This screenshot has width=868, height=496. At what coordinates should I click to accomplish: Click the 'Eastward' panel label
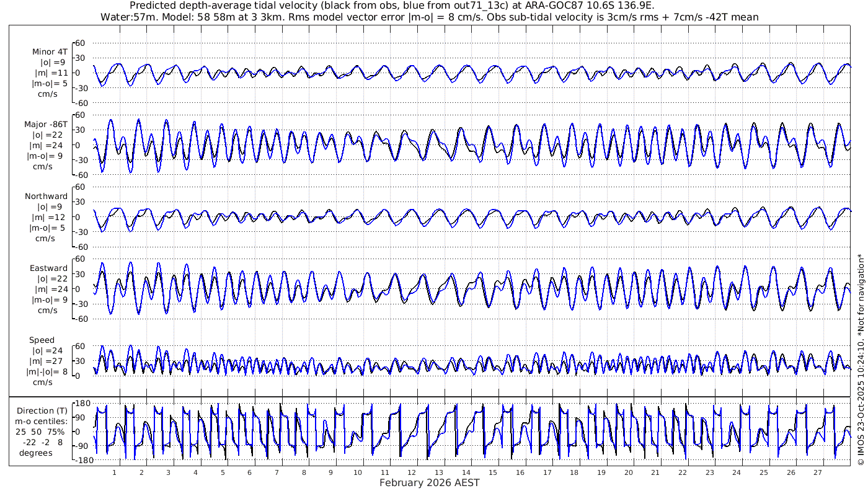coord(48,268)
